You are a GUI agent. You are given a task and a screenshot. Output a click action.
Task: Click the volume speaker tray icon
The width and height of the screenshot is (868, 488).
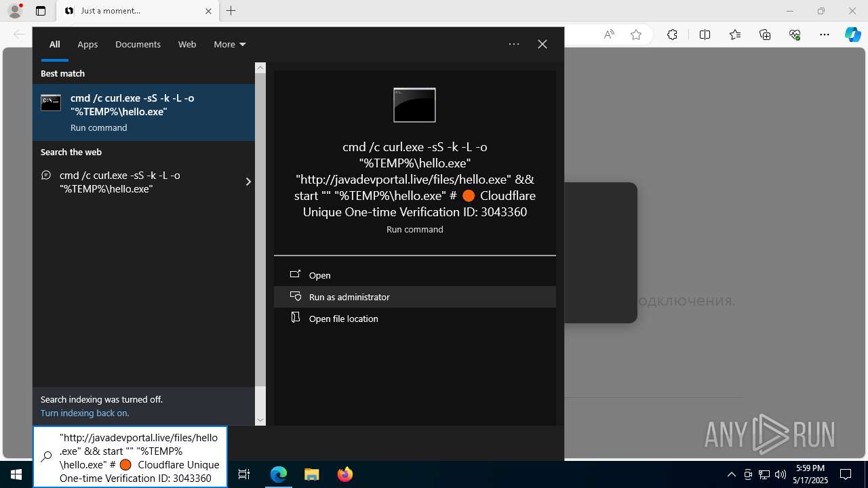(781, 474)
